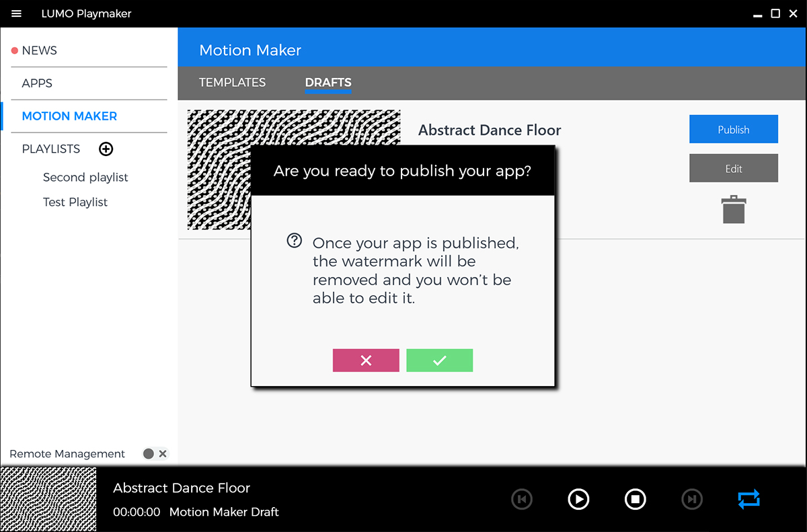Open Test Playlist
This screenshot has height=532, width=807.
tap(75, 202)
